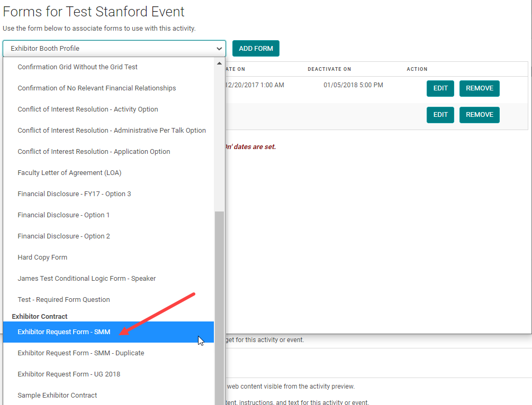Select Financial Disclosure - FY17 - Option 3
The width and height of the screenshot is (532, 405).
pos(74,194)
